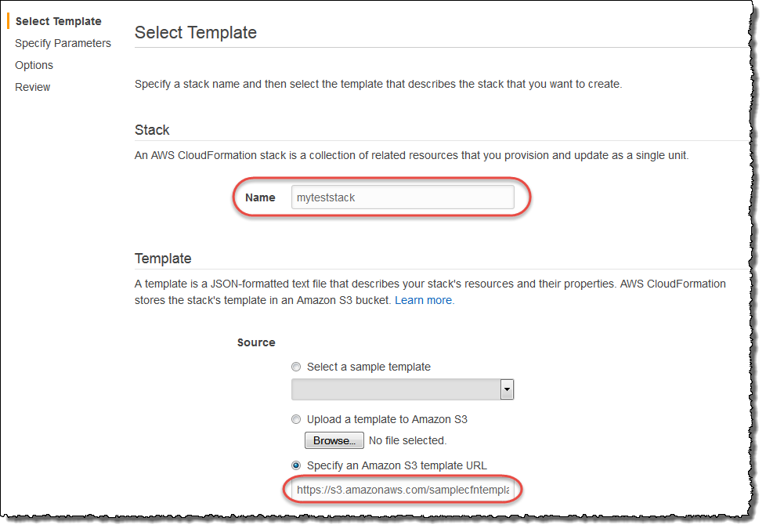Expand the sample template selection list

(506, 389)
